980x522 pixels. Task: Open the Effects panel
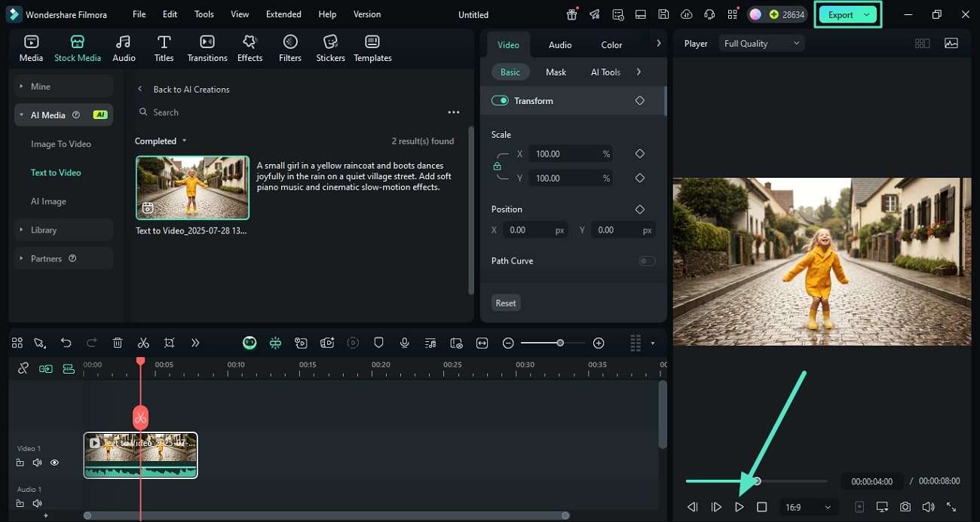250,48
